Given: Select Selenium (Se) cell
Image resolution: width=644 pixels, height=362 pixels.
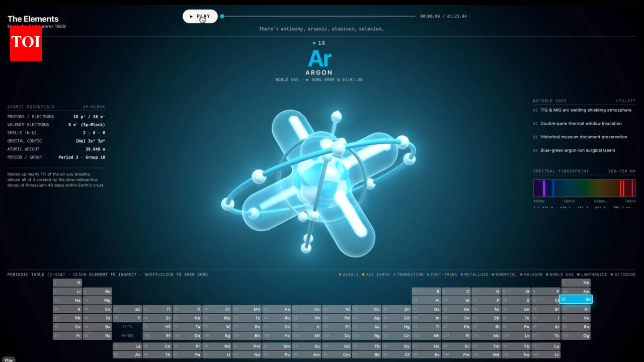Looking at the screenshot, I should pyautogui.click(x=516, y=309).
